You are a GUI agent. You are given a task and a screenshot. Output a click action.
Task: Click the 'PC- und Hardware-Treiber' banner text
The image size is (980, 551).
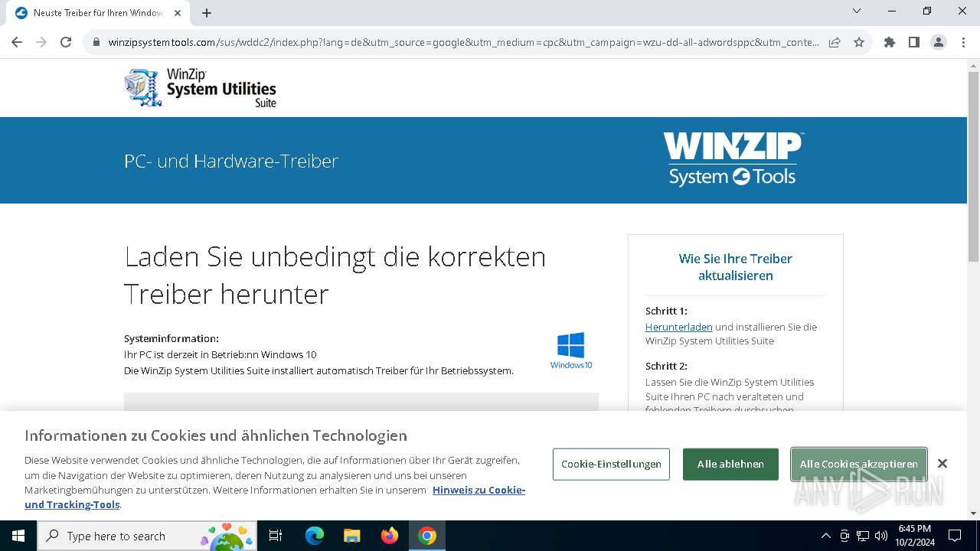tap(231, 161)
